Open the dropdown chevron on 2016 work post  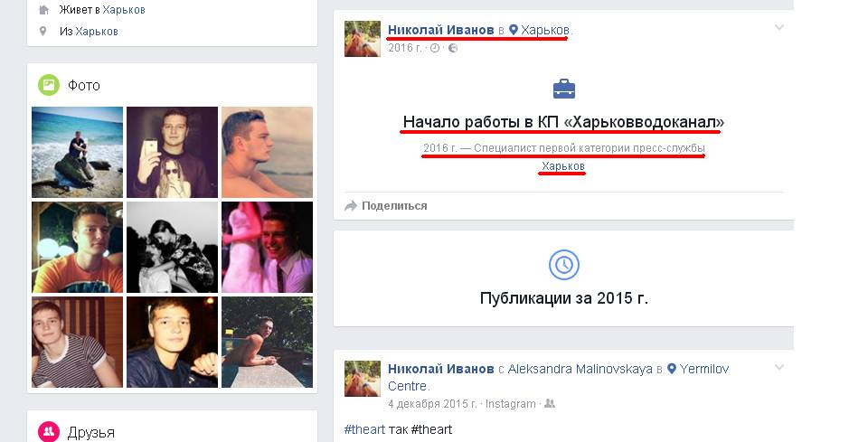point(778,27)
